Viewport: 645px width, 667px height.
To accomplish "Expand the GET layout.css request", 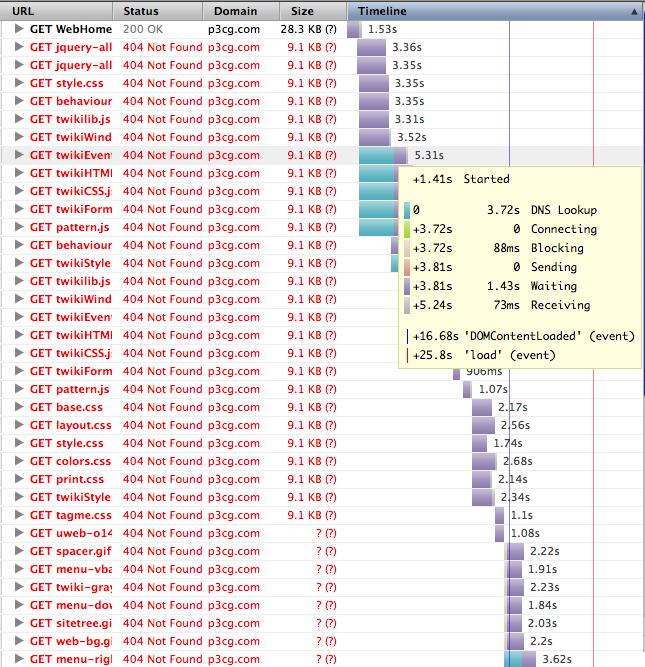I will (x=20, y=425).
